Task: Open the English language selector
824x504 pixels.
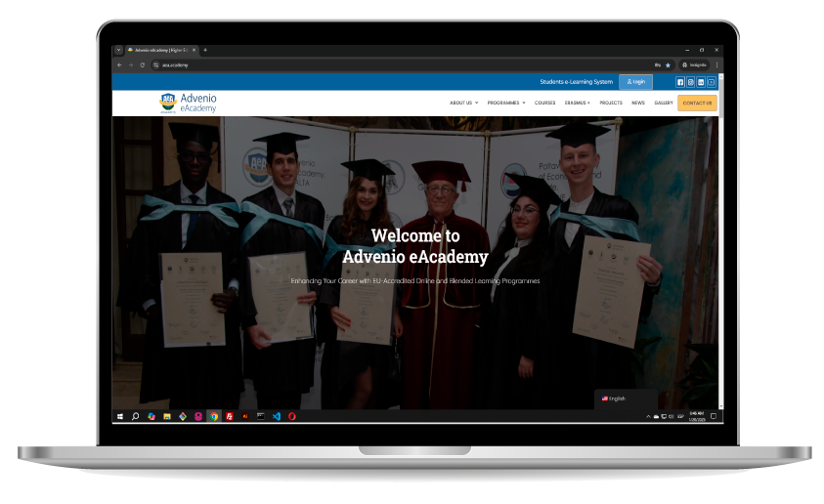Action: point(626,399)
